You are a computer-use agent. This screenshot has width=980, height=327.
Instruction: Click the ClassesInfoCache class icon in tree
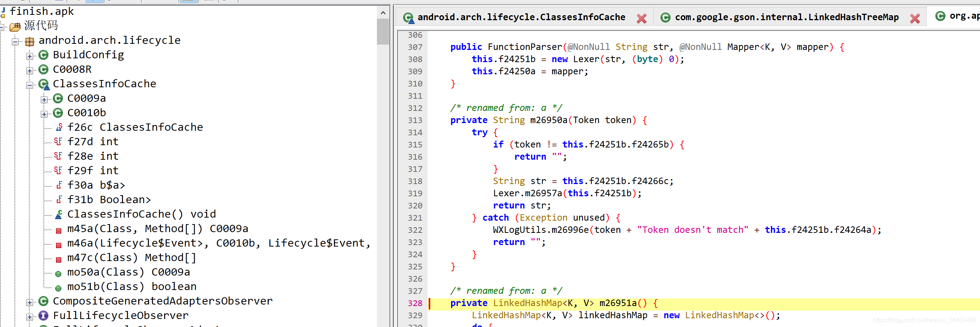point(44,84)
